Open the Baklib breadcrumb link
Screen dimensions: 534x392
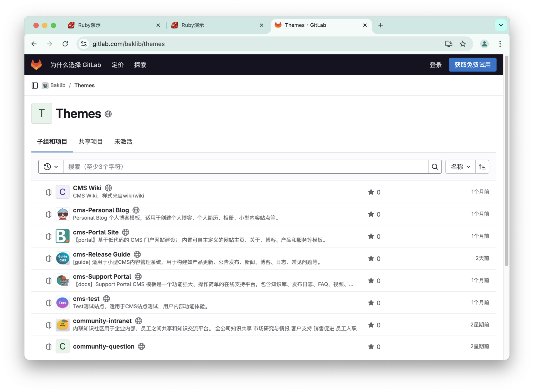coord(58,85)
